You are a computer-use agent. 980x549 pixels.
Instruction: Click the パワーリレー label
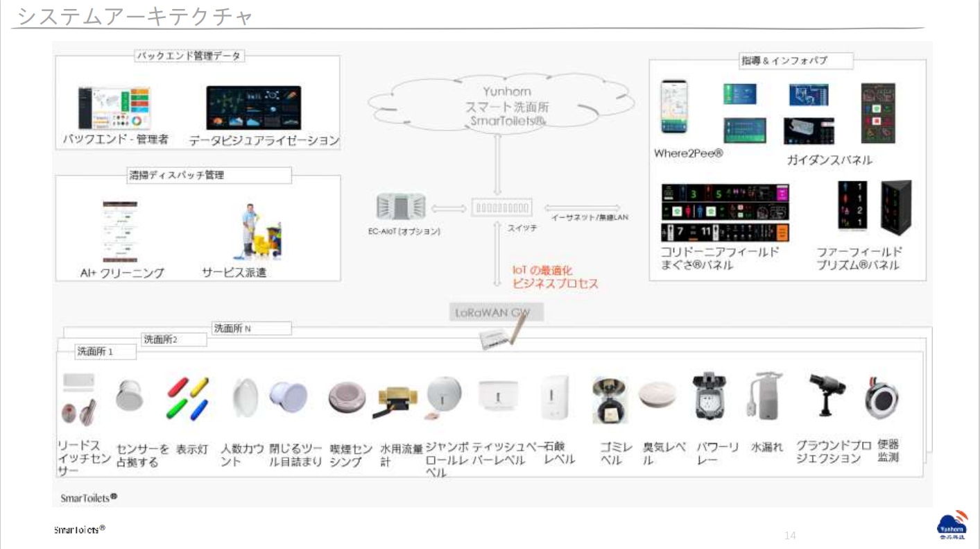[717, 454]
